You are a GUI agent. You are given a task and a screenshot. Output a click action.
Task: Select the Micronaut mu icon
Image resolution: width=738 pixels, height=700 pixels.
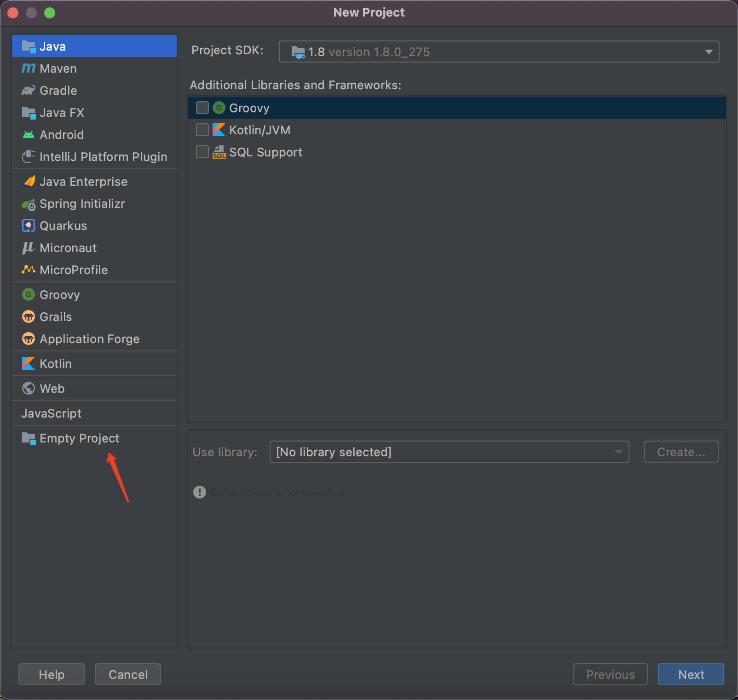tap(29, 248)
